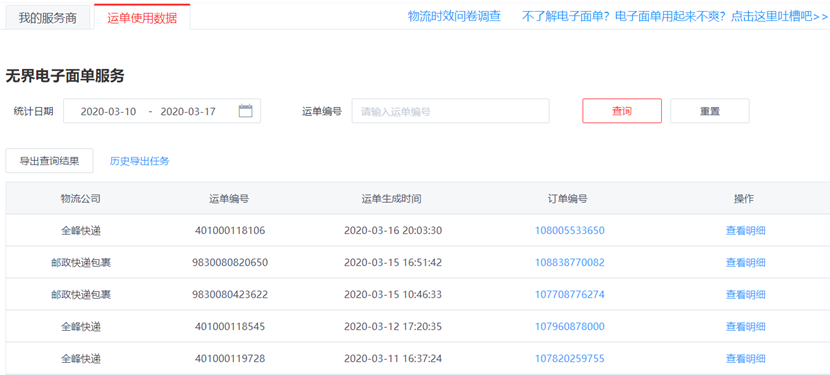
Task: Switch to 我的服务商 tab
Action: pyautogui.click(x=48, y=17)
